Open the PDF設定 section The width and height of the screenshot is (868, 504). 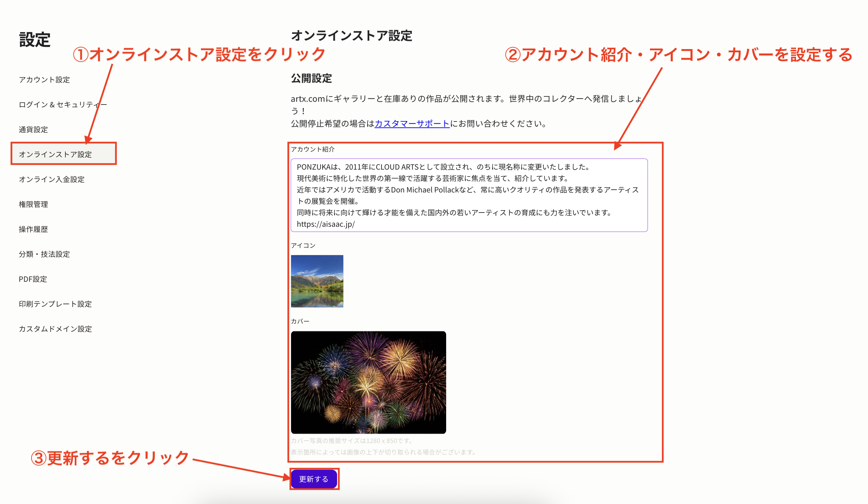click(34, 279)
